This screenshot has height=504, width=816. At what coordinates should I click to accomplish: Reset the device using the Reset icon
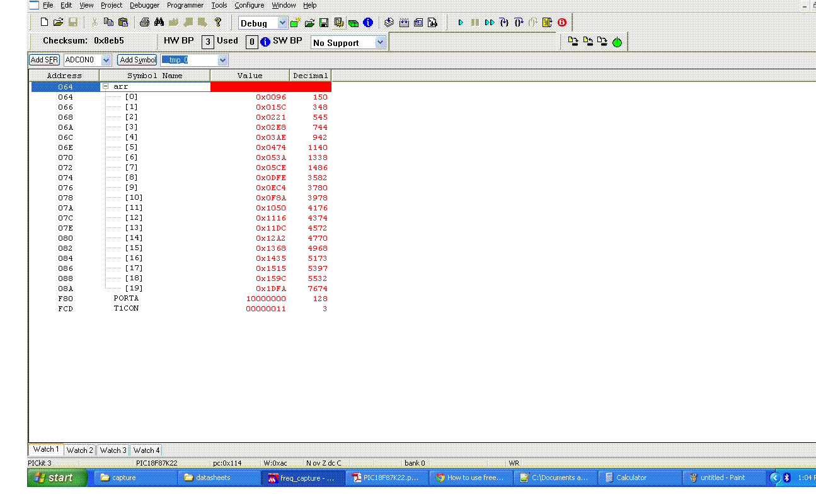(547, 22)
